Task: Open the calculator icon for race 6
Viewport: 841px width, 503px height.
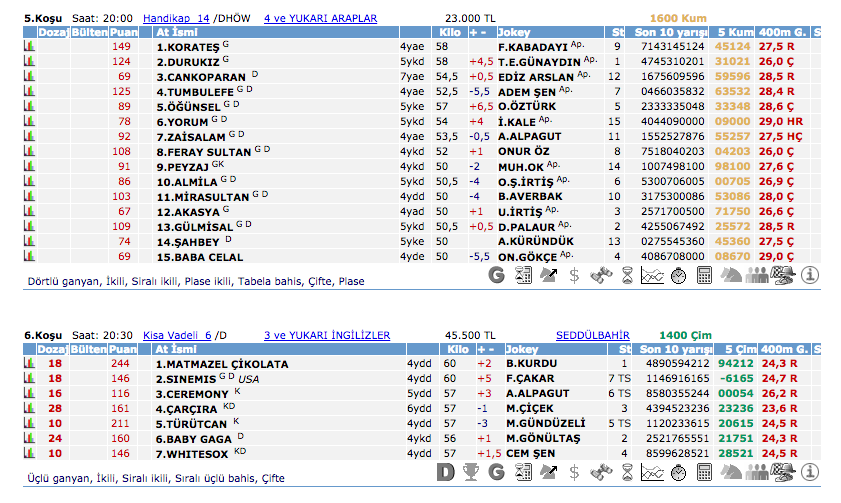Action: click(704, 472)
